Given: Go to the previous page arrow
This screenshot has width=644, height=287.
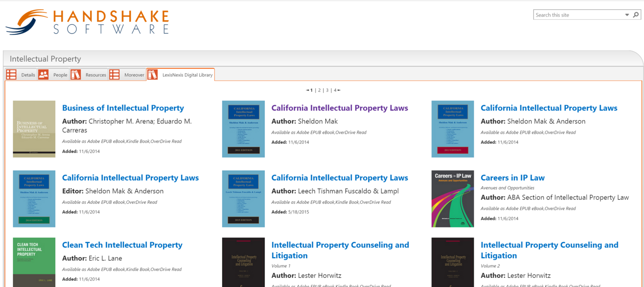Looking at the screenshot, I should pos(308,90).
